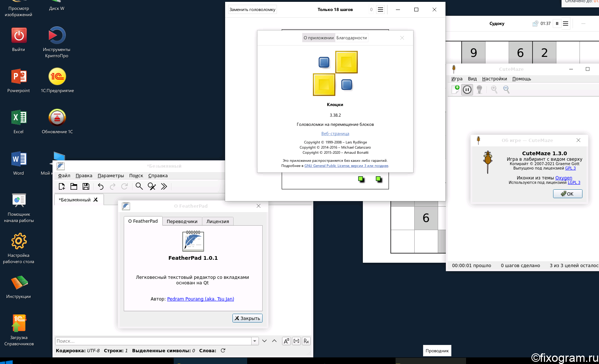This screenshot has height=364, width=599.
Task: Undo the last edit in FeatherPad
Action: [101, 186]
